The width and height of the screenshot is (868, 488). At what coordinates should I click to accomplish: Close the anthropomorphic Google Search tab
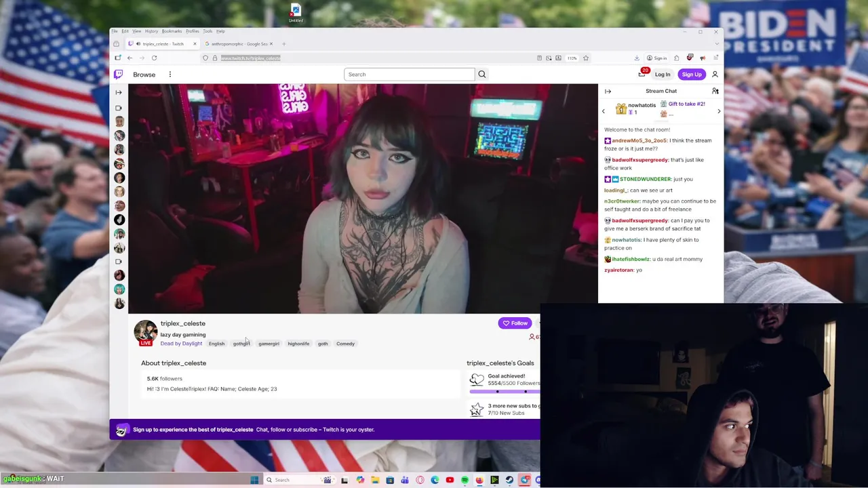click(x=271, y=44)
